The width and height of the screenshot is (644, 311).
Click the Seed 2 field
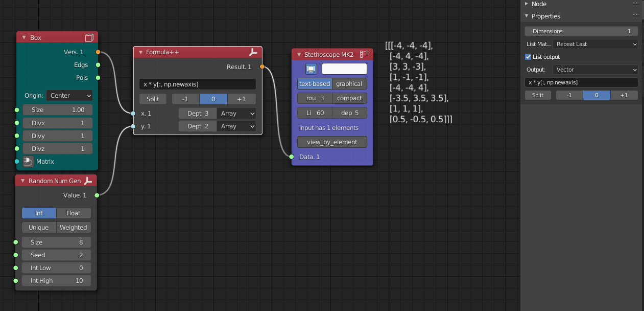click(x=57, y=255)
